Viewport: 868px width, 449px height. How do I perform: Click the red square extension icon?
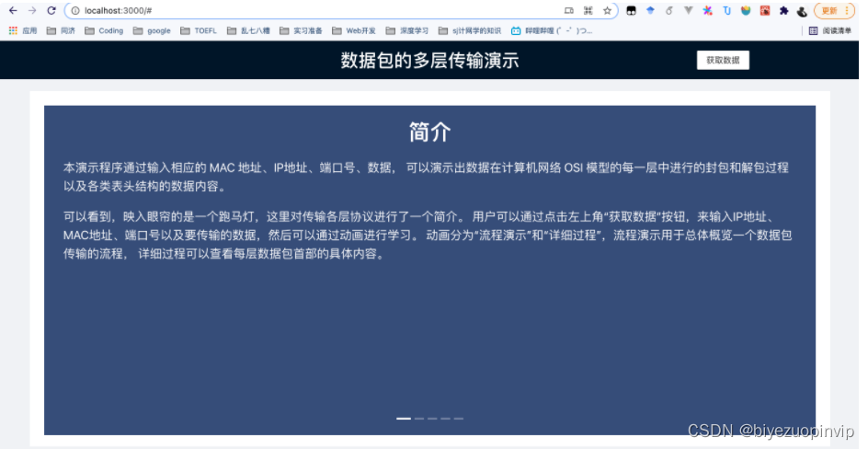(x=765, y=10)
